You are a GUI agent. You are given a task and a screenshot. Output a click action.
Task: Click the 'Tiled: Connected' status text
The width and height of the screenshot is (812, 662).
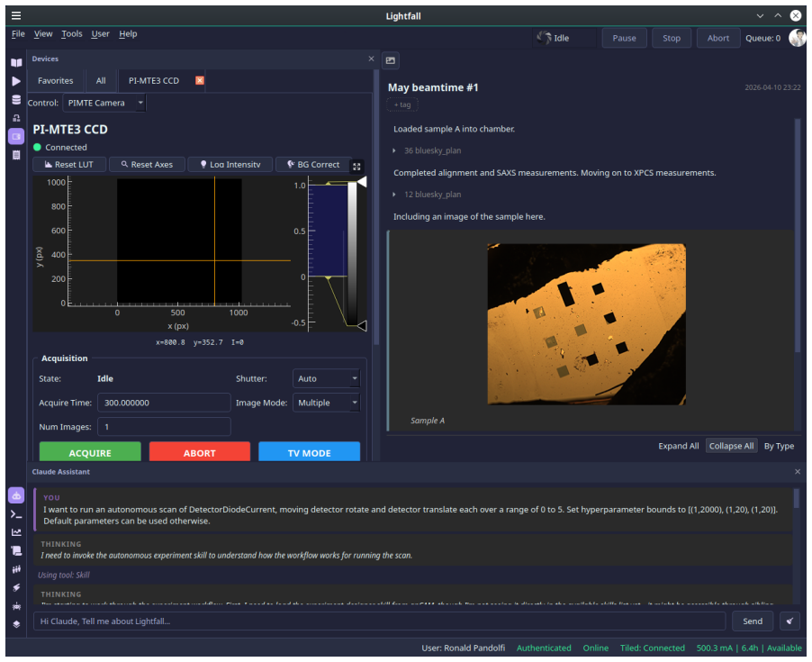click(652, 648)
